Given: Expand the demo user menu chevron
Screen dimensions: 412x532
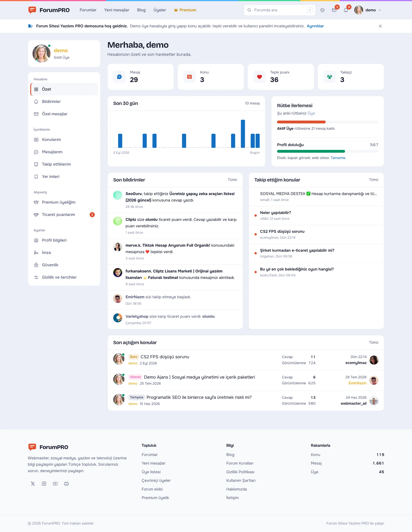Looking at the screenshot, I should tap(380, 10).
